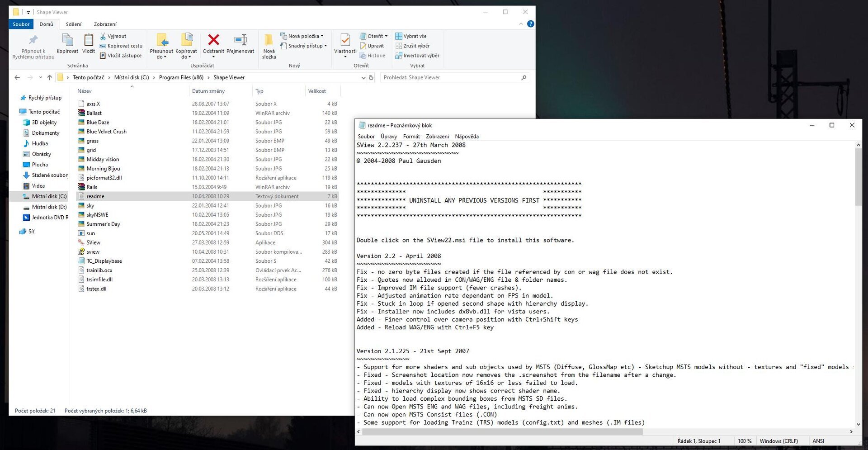Collapse the ribbon with the chevron
This screenshot has width=868, height=450.
pos(521,24)
